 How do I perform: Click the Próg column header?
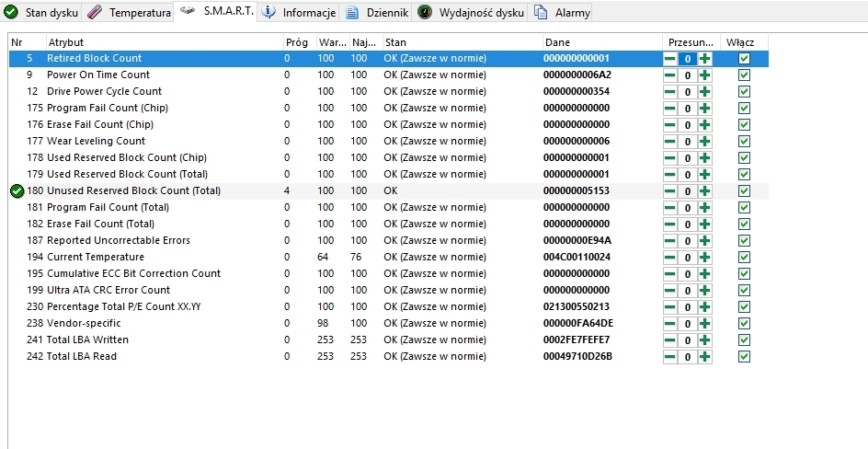pyautogui.click(x=300, y=42)
